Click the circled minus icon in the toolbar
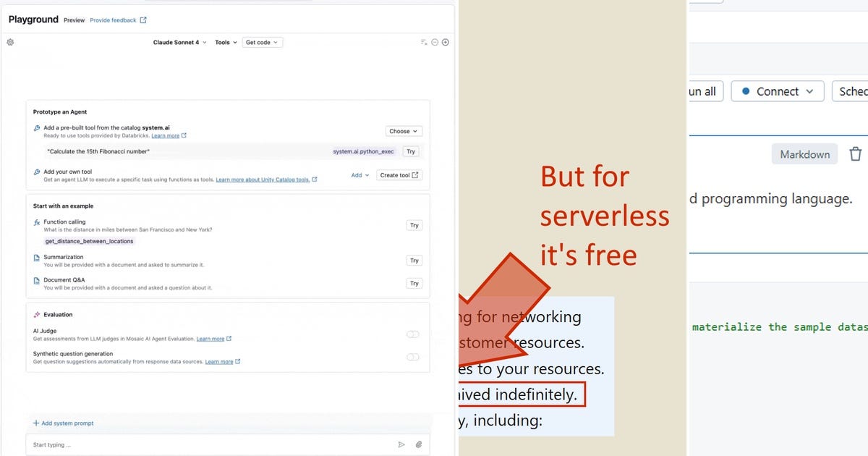Screen dimensions: 868x456 click(435, 42)
